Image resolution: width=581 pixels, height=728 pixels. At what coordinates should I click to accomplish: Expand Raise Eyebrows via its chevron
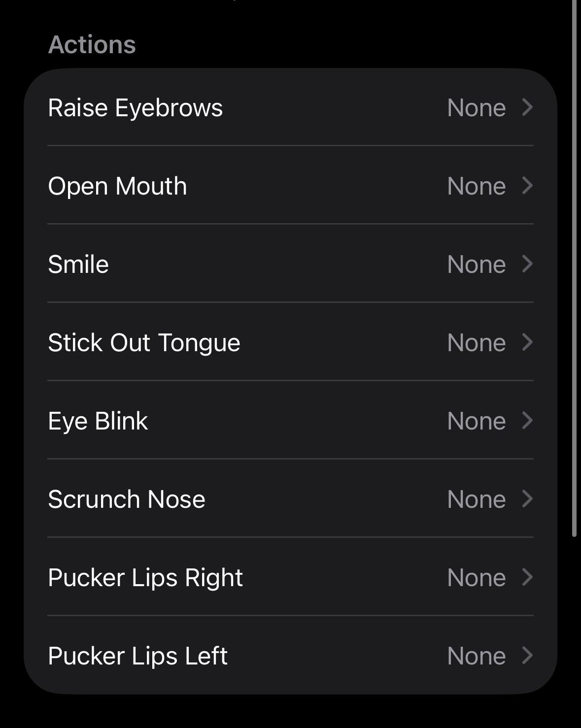coord(527,107)
